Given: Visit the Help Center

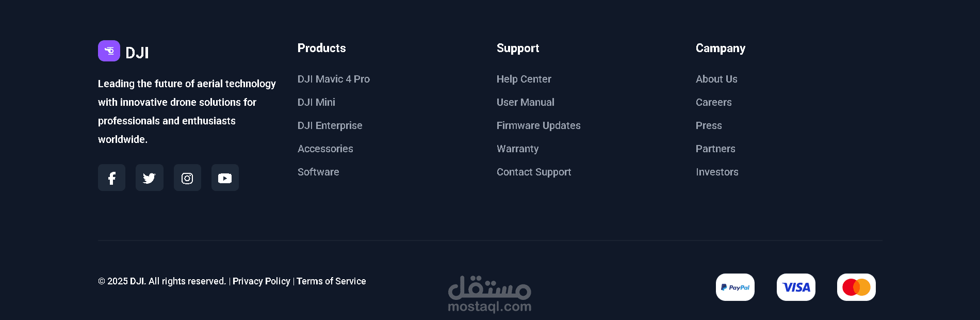Looking at the screenshot, I should click(524, 79).
